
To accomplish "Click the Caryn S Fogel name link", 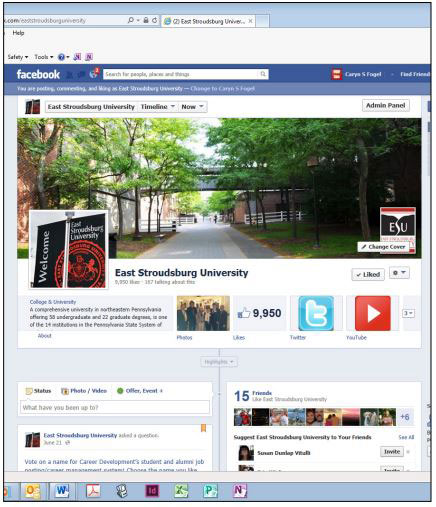I will [x=363, y=74].
